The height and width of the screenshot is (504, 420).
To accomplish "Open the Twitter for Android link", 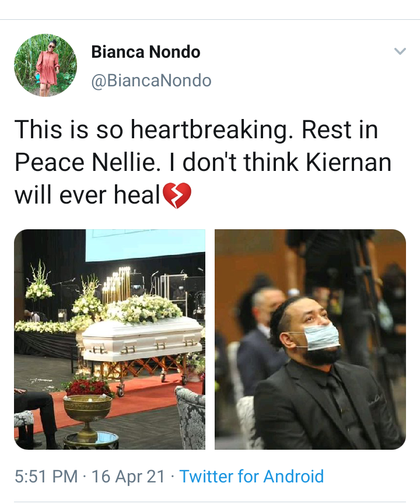I will click(251, 477).
